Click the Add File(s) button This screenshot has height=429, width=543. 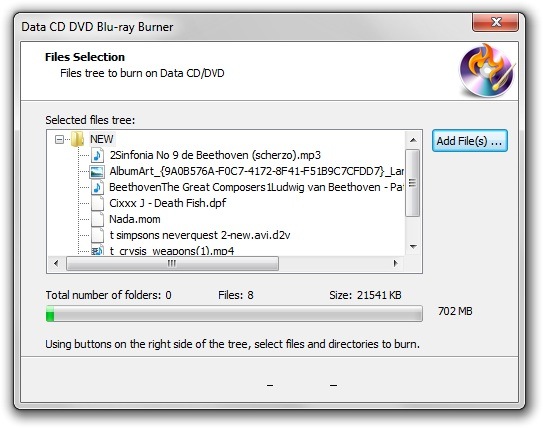(x=470, y=141)
